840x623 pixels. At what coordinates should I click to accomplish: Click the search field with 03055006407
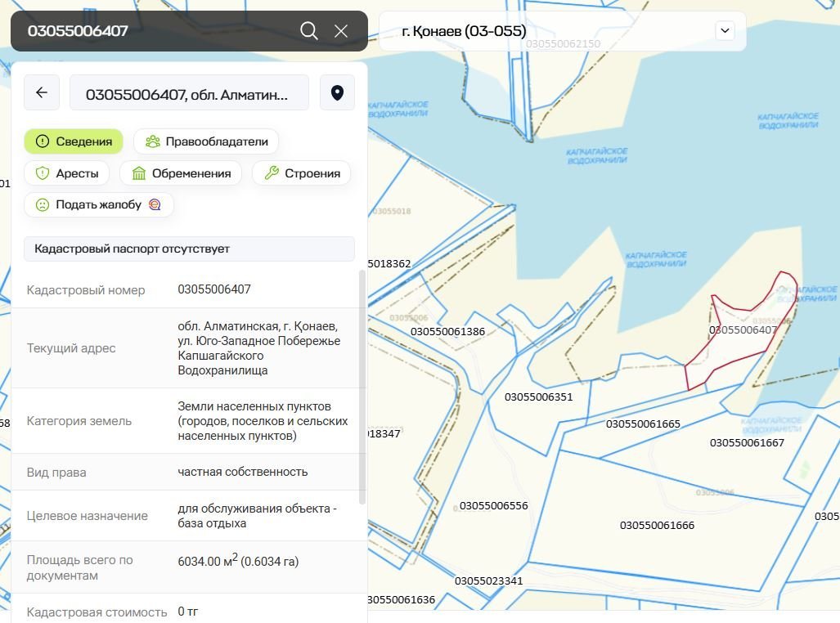pos(155,31)
